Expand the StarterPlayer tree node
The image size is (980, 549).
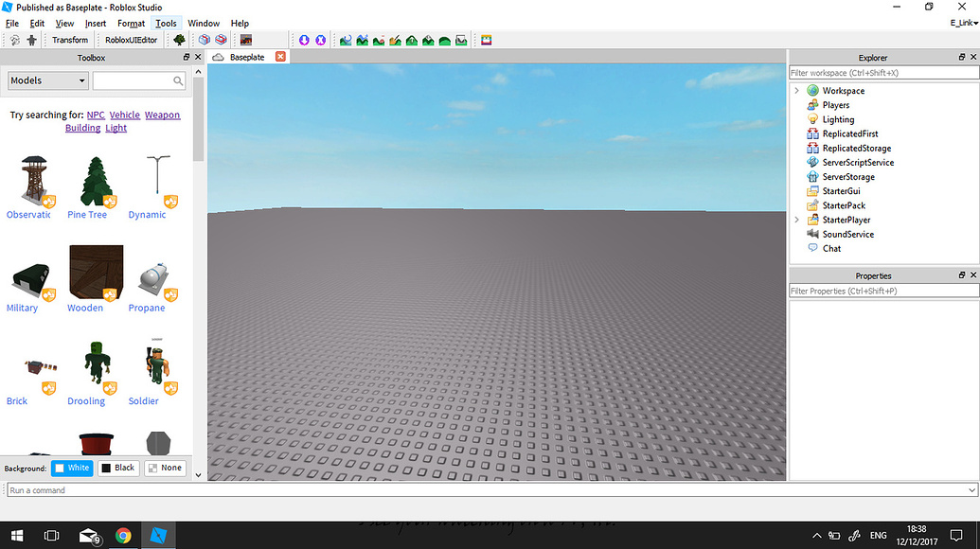pyautogui.click(x=797, y=220)
